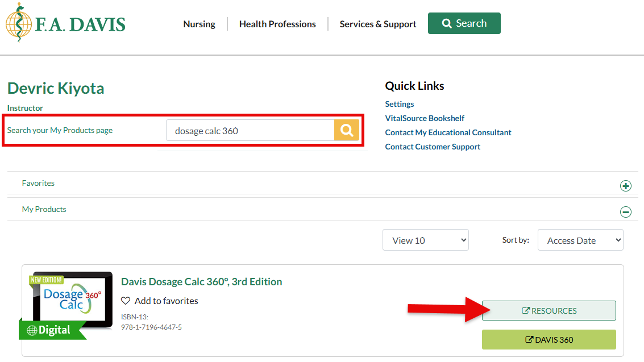Click the green Search button

(464, 23)
